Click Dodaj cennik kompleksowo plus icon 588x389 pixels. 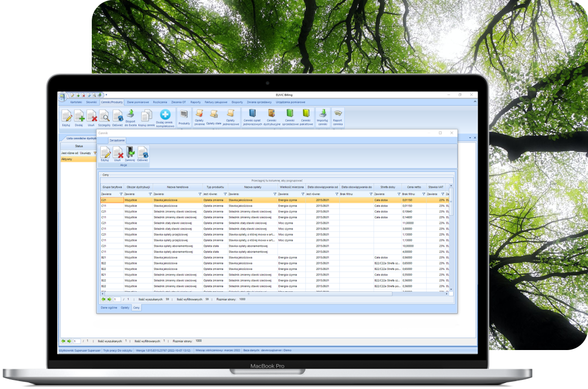coord(165,114)
